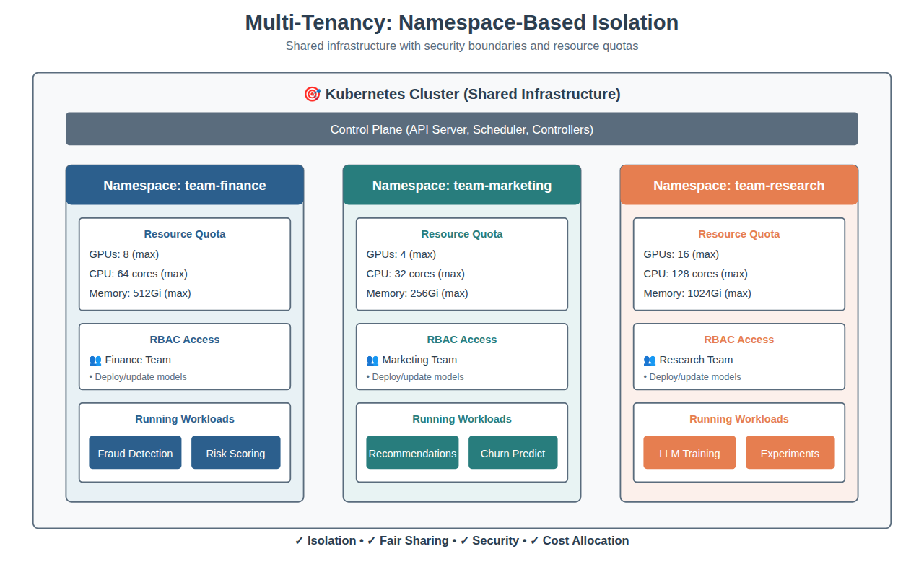The height and width of the screenshot is (562, 924).
Task: Select the Namespace: team-marketing header
Action: pos(462,186)
